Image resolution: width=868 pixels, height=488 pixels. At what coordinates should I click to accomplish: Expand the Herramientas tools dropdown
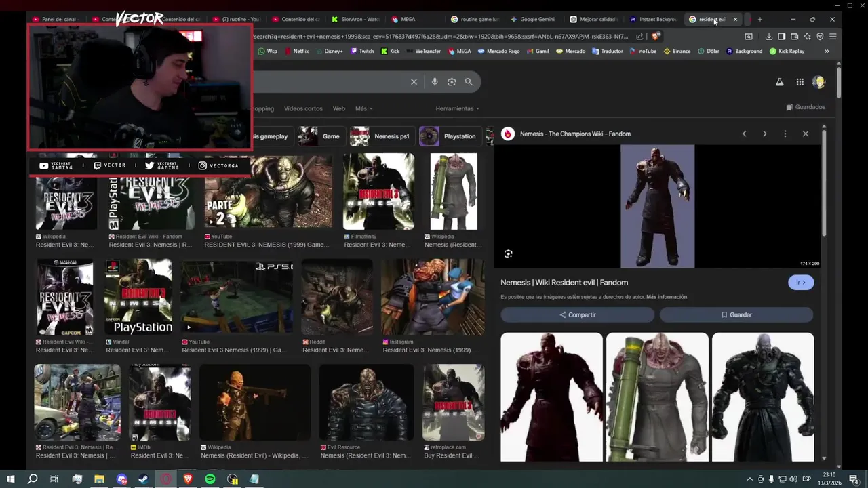tap(457, 108)
